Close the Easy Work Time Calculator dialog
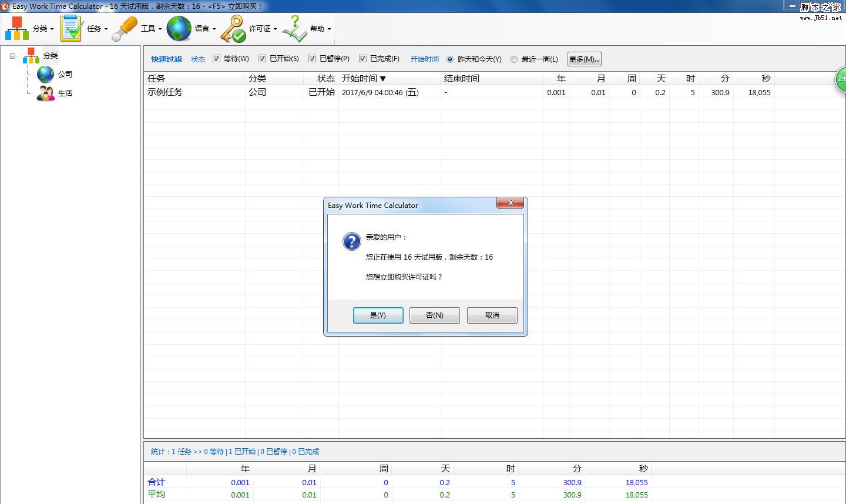Viewport: 846px width, 504px height. click(x=510, y=203)
